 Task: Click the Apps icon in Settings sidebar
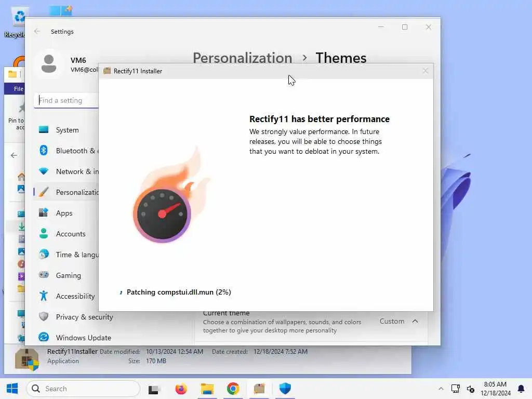[44, 212]
